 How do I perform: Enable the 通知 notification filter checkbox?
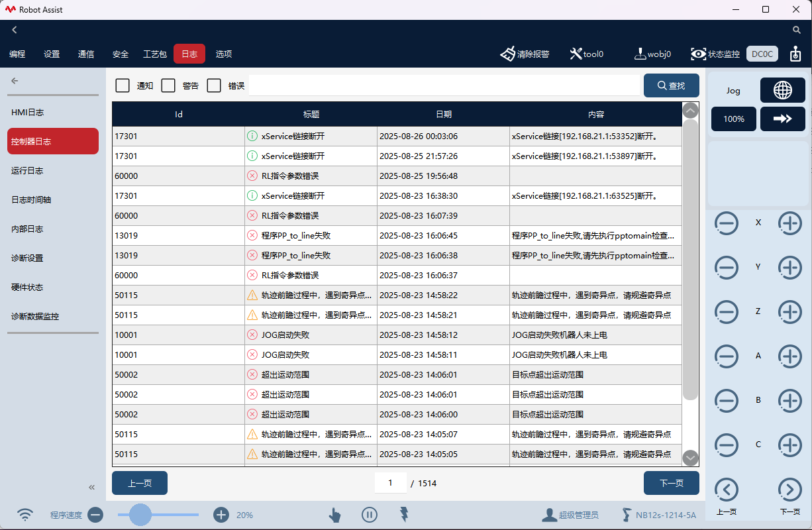coord(123,85)
